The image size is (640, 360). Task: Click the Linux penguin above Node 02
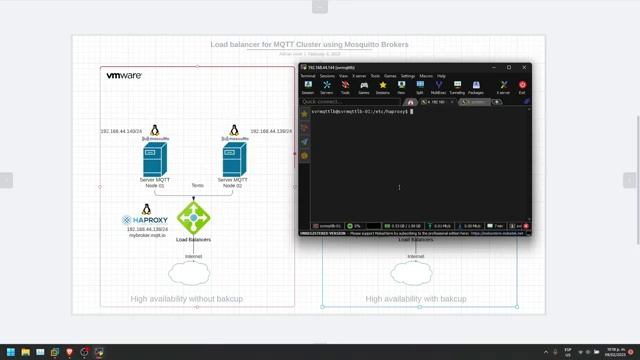pos(234,130)
